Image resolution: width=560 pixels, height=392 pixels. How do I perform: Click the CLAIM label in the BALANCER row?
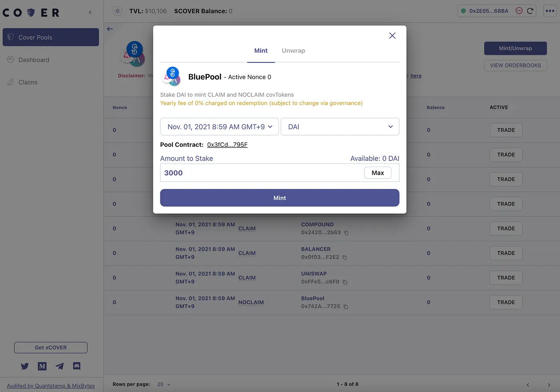[247, 253]
